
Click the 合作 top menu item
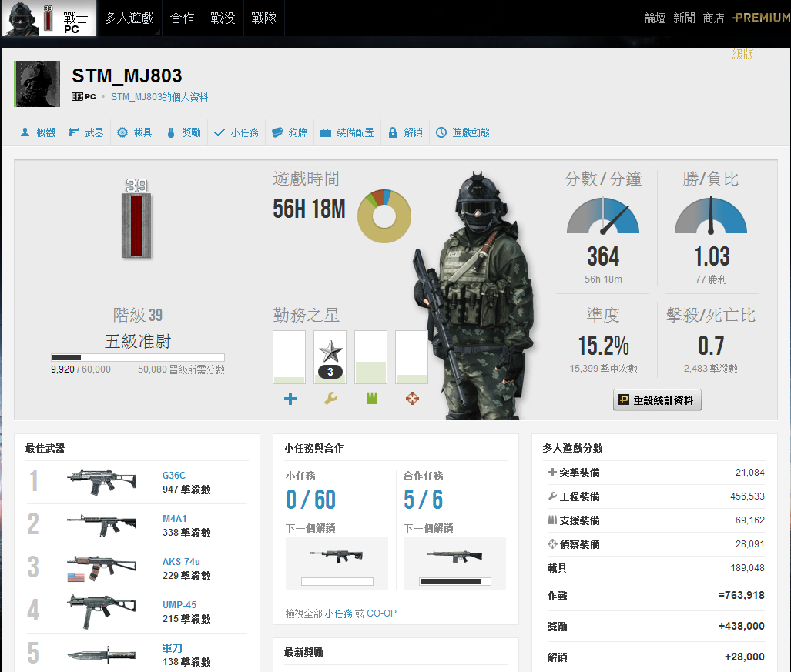[182, 18]
